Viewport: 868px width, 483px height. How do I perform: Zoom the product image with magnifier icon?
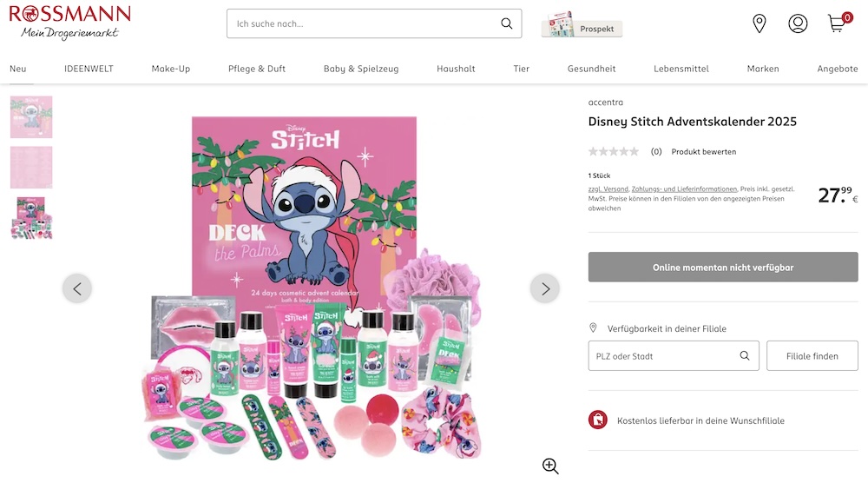coord(550,466)
